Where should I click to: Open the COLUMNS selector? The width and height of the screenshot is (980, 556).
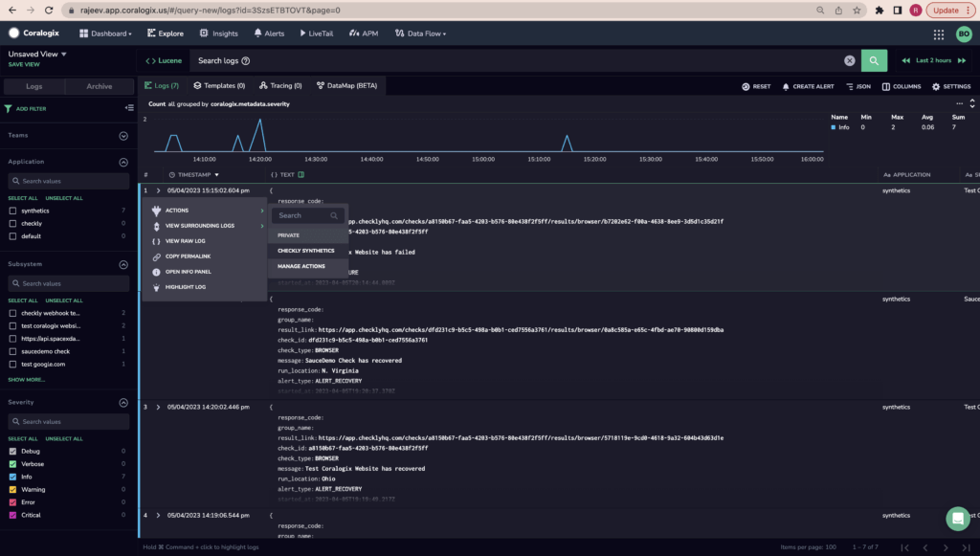coord(902,86)
